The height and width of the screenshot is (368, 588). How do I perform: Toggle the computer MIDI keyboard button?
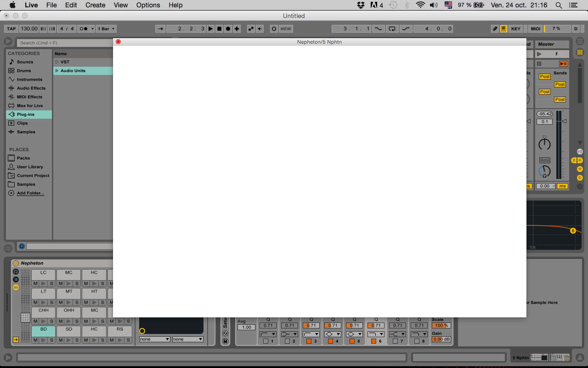coord(503,29)
